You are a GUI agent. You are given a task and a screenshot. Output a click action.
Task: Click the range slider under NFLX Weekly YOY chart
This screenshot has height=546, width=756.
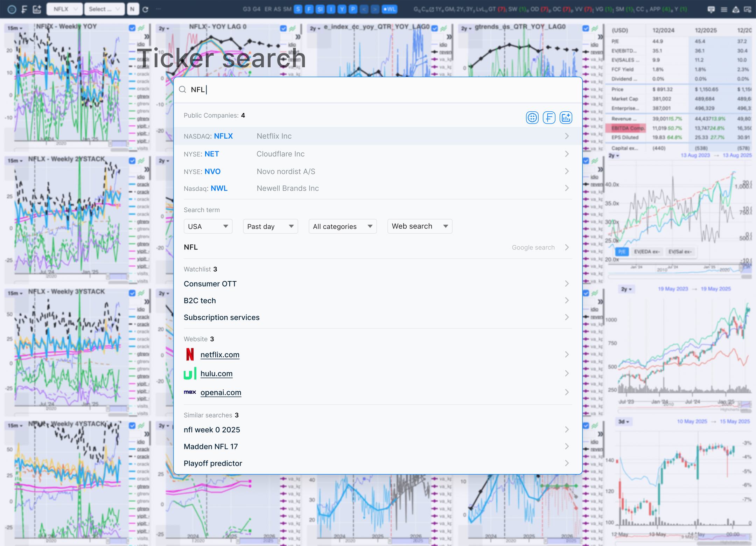pos(119,144)
